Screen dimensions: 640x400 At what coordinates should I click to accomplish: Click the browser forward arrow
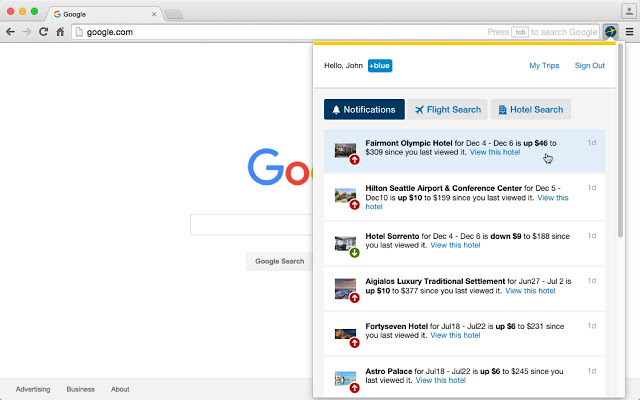click(27, 32)
